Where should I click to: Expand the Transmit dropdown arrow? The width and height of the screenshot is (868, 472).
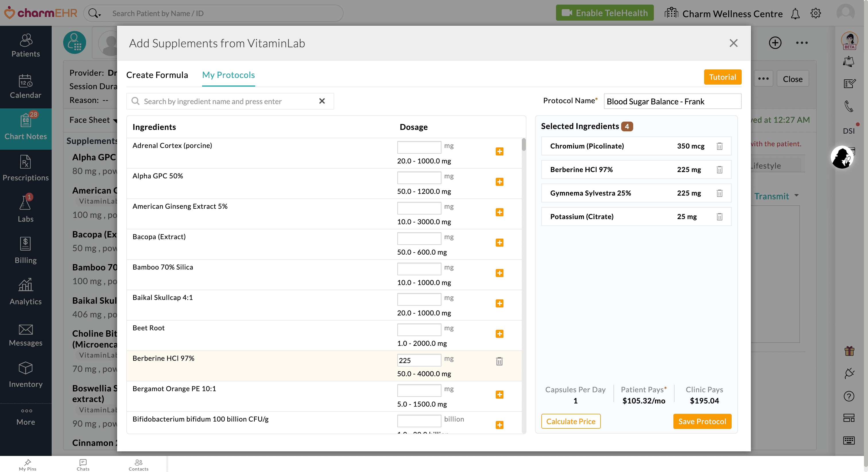pyautogui.click(x=797, y=196)
